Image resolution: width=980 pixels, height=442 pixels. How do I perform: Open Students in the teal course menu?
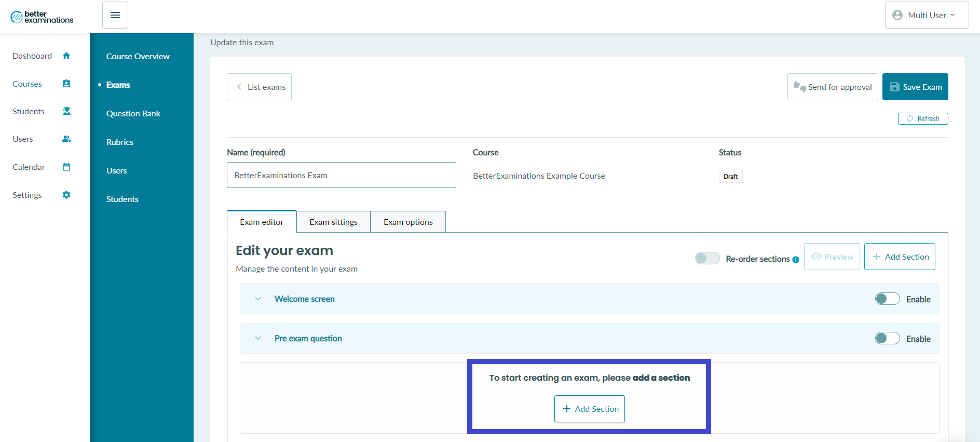(x=122, y=199)
